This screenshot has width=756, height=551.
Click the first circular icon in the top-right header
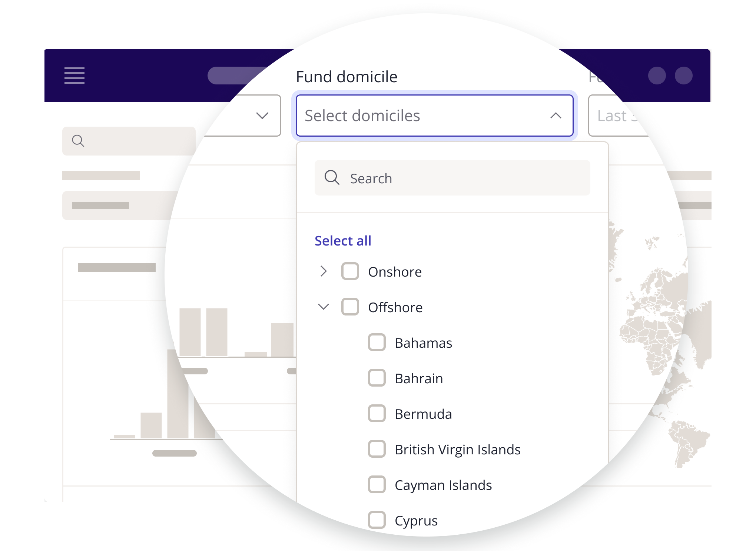click(x=656, y=76)
